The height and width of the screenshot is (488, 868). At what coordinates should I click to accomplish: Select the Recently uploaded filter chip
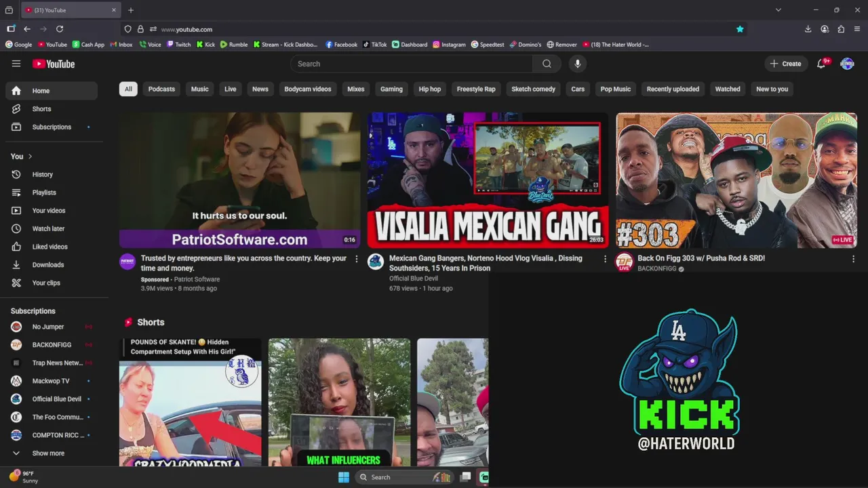pyautogui.click(x=673, y=89)
